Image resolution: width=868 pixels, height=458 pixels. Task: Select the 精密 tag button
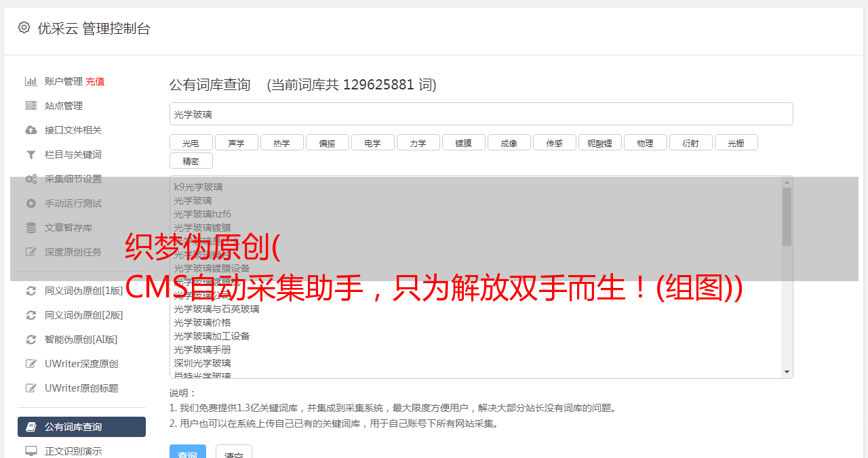click(191, 161)
